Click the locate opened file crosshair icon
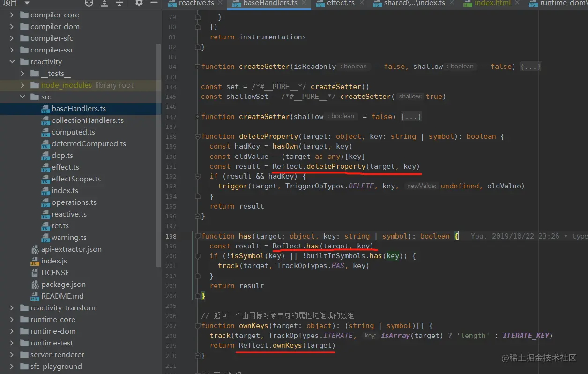 click(x=89, y=3)
